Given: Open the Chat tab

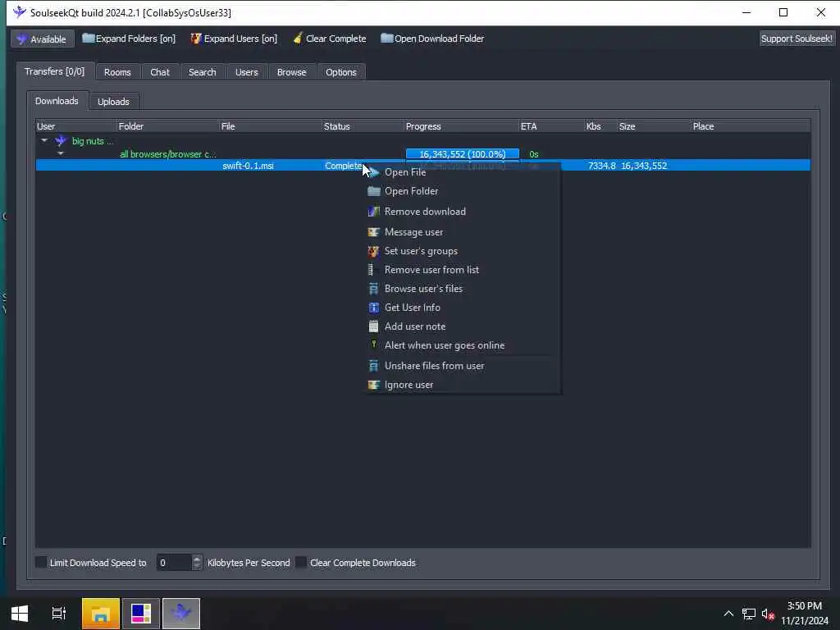Looking at the screenshot, I should coord(160,72).
